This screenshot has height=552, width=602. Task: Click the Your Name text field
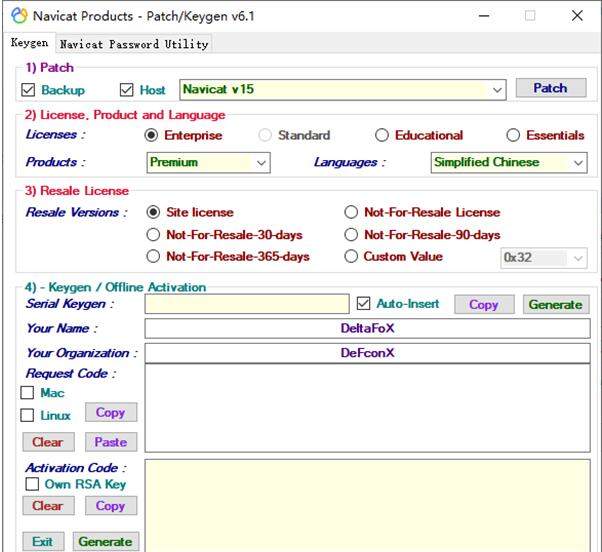(x=367, y=329)
